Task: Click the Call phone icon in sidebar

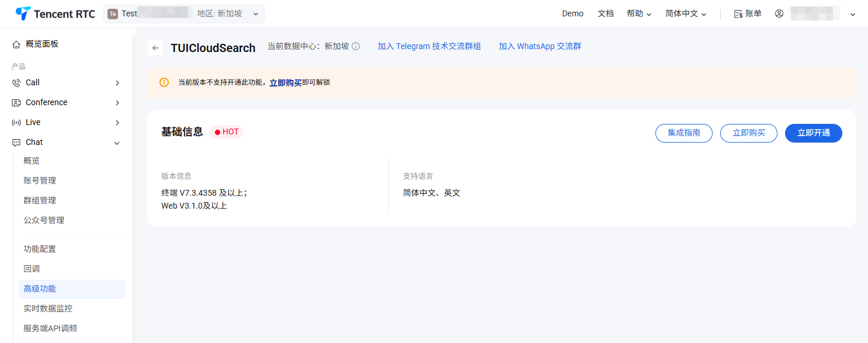Action: [16, 82]
